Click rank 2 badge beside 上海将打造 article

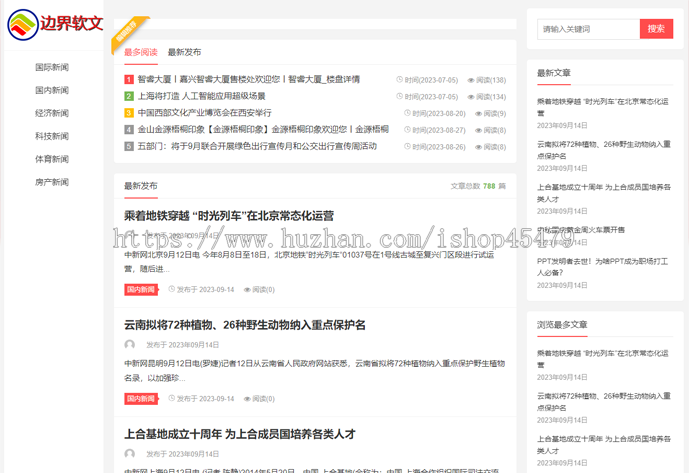(129, 96)
